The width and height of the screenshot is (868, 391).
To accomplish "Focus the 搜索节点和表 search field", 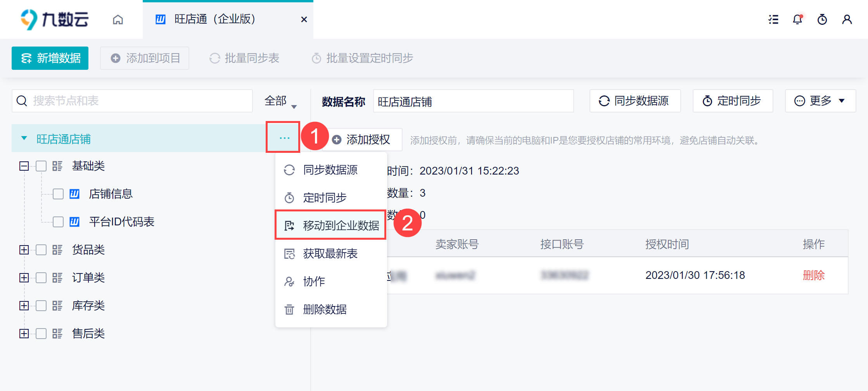I will (x=132, y=101).
